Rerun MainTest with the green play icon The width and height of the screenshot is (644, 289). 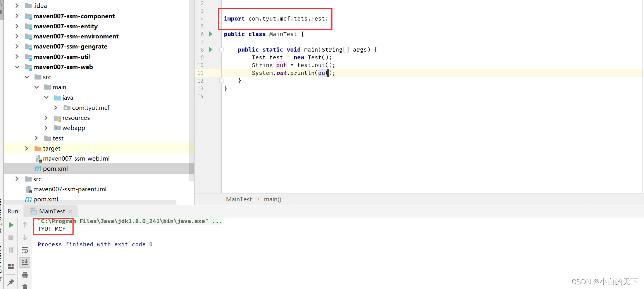coord(11,225)
